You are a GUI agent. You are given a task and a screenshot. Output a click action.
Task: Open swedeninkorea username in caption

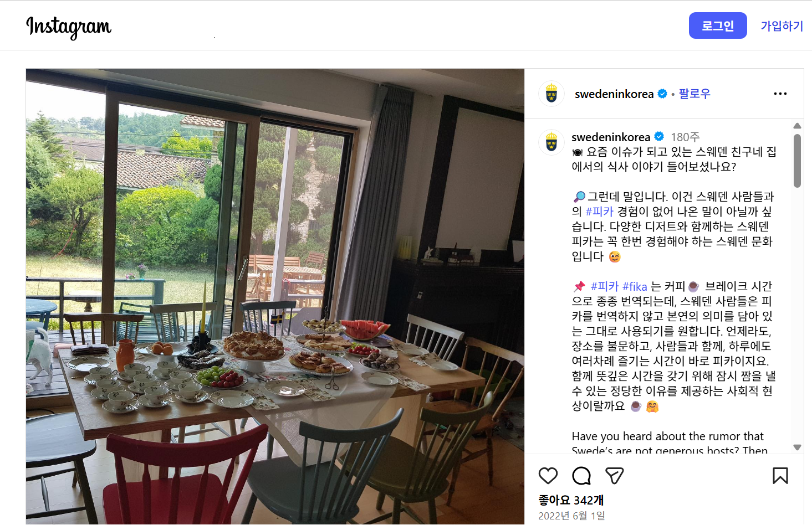point(611,137)
